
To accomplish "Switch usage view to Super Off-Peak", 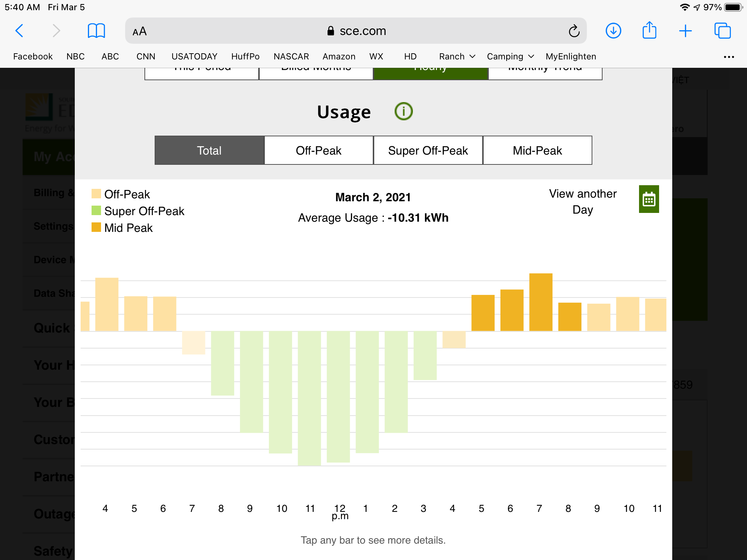I will [x=428, y=151].
